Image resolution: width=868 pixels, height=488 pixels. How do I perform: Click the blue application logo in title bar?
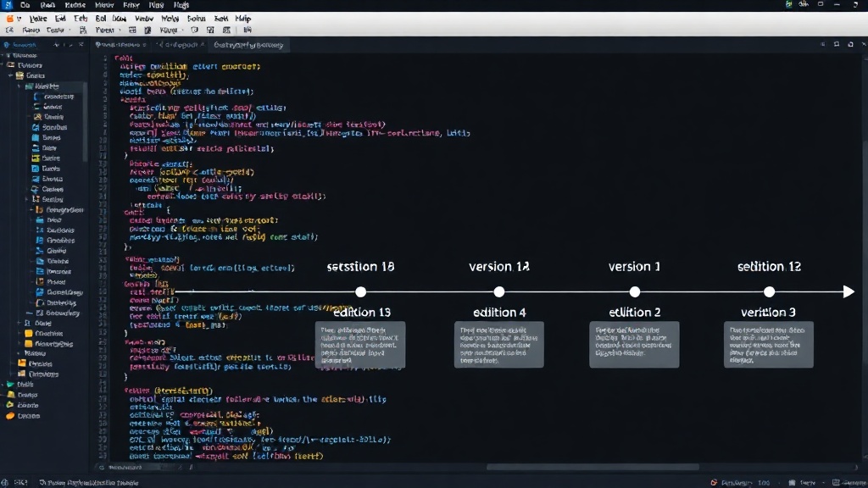8,5
